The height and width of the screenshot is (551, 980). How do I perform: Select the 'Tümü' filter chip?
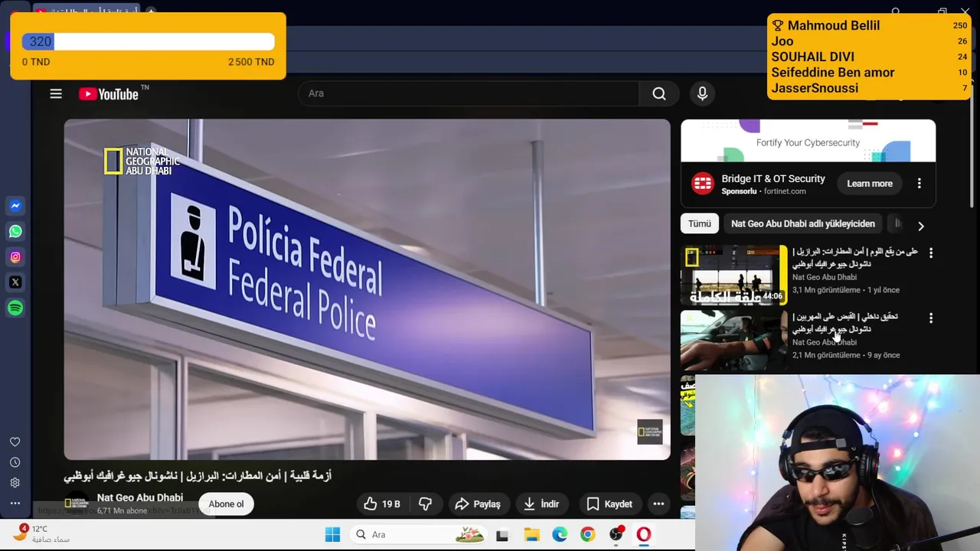699,223
